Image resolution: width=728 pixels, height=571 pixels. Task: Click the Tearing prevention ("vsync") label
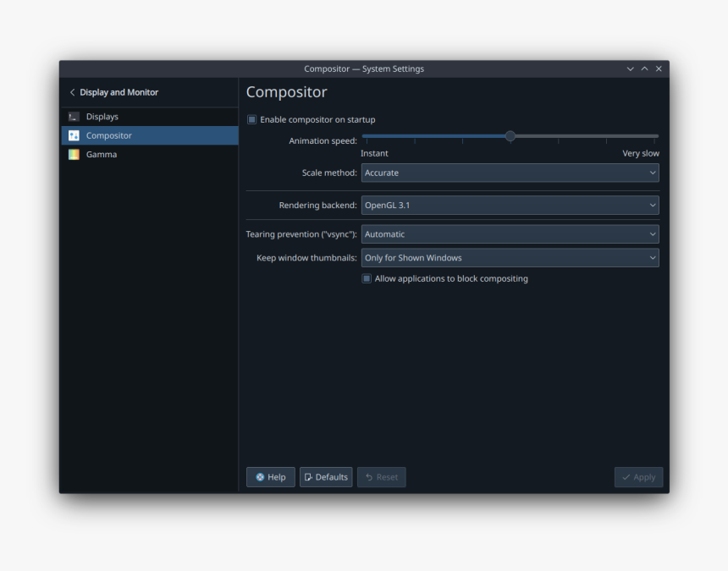(x=301, y=234)
